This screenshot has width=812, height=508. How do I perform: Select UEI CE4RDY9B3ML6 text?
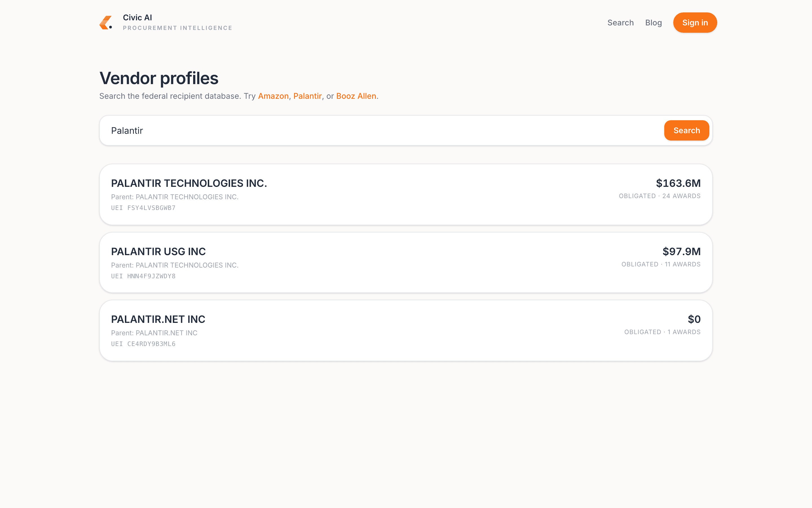tap(143, 344)
